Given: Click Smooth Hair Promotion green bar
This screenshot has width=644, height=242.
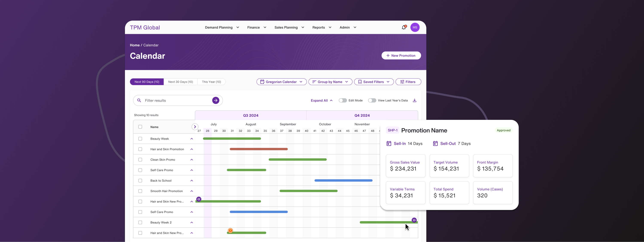Looking at the screenshot, I should click(x=308, y=191).
